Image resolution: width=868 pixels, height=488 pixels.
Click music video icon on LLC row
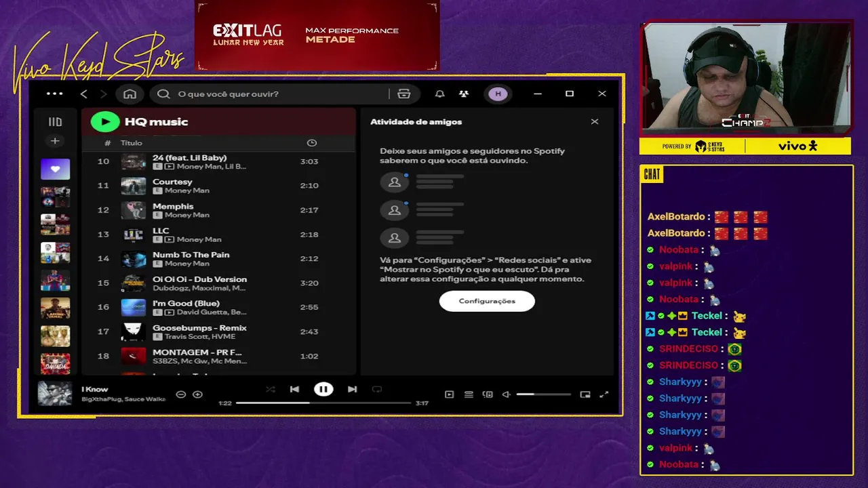pos(170,239)
